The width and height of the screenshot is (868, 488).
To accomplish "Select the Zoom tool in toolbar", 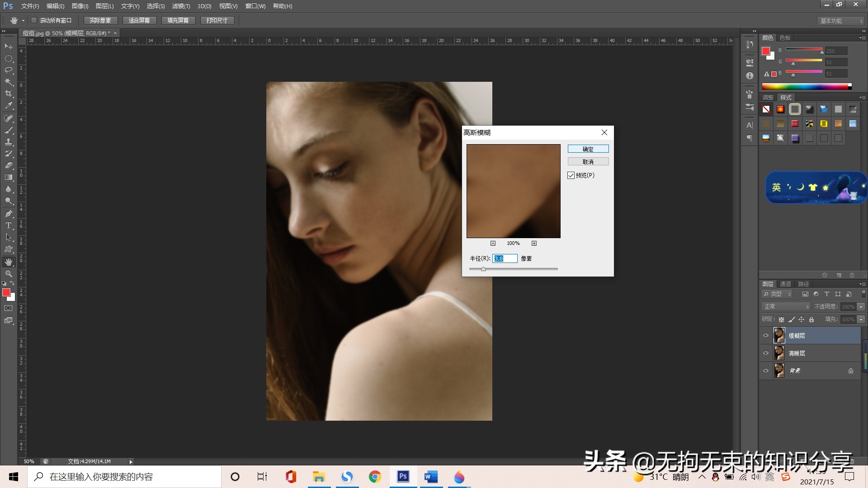I will [9, 274].
